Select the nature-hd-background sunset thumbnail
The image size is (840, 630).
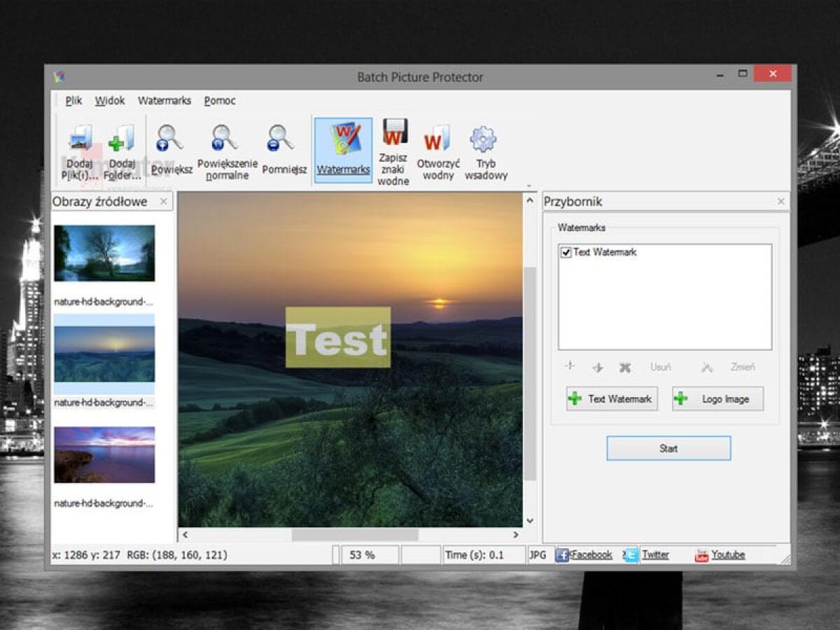[104, 352]
